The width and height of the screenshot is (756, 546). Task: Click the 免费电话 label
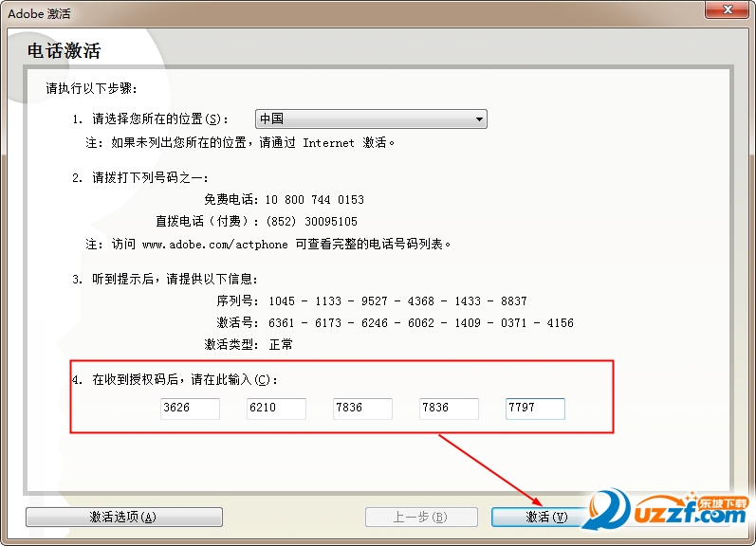pos(231,199)
